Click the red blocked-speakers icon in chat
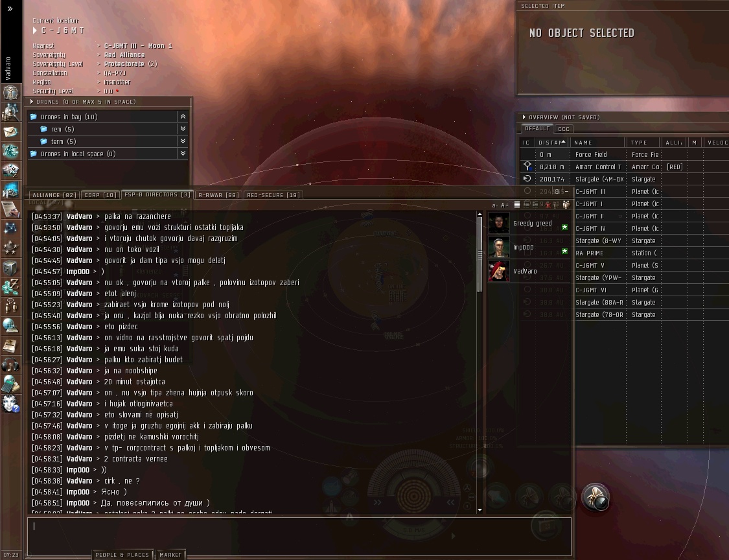 548,205
